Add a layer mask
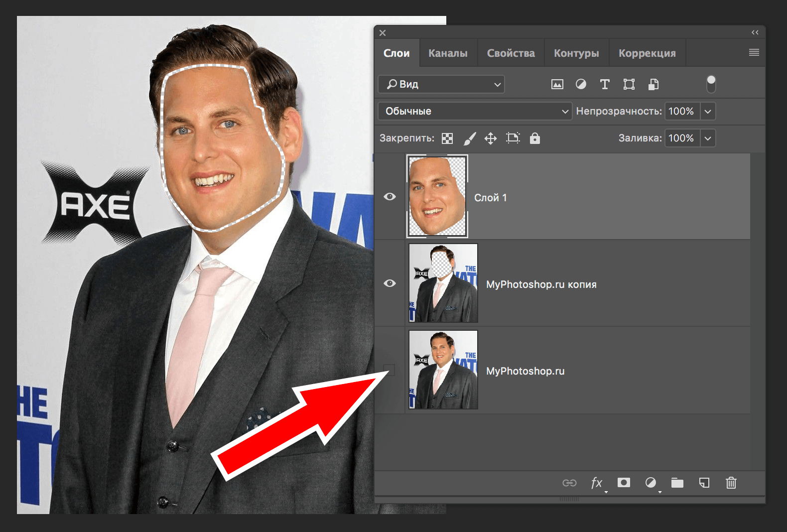Screen dimensions: 787x532 (624, 483)
